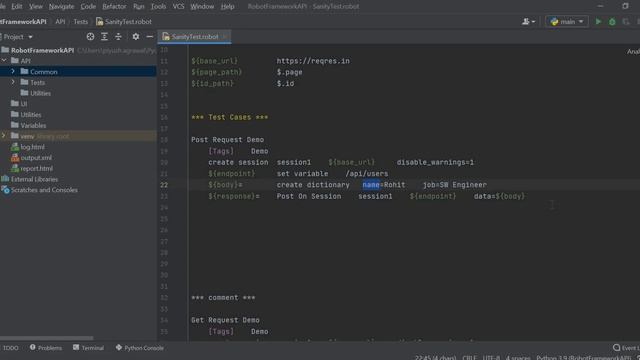
Task: Open the Run menu
Action: [139, 7]
